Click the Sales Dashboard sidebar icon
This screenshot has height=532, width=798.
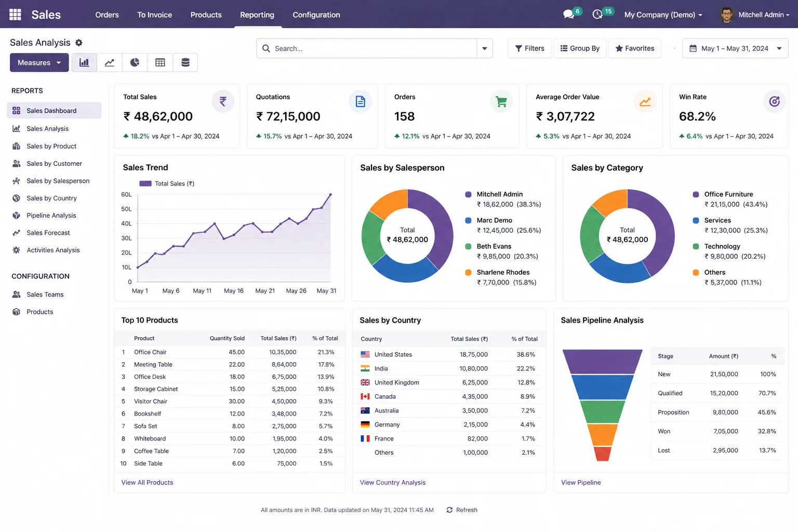16,111
